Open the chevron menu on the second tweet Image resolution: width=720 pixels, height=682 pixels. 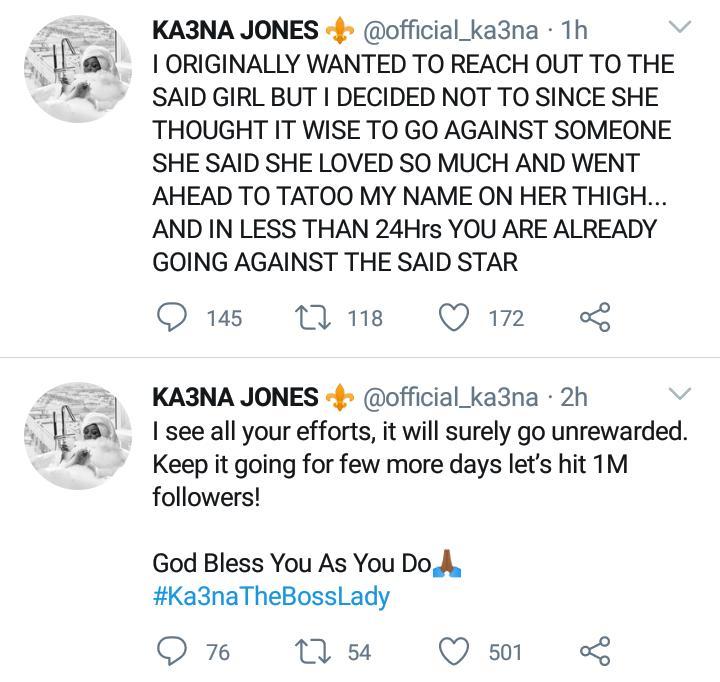678,393
